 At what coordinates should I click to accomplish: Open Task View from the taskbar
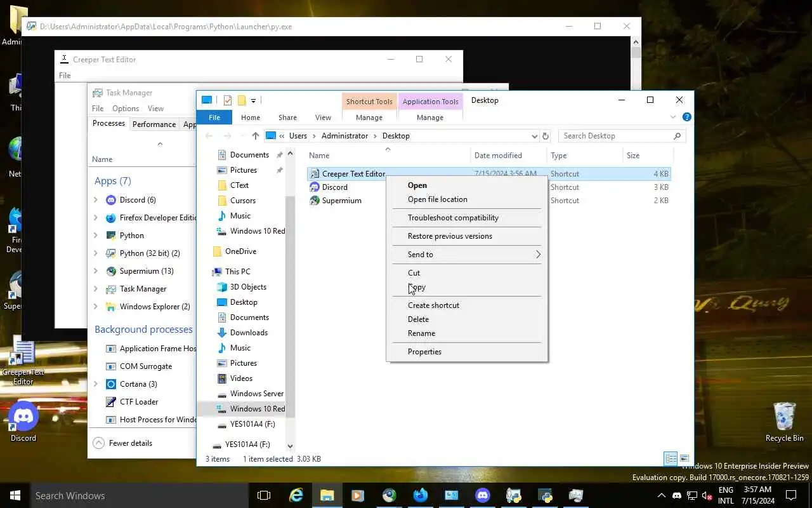click(x=264, y=495)
